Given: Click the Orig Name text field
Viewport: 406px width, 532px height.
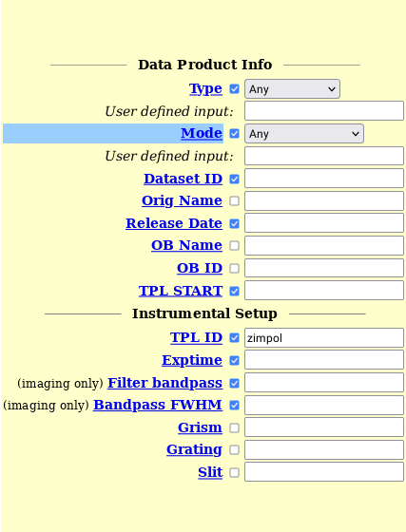Looking at the screenshot, I should click(324, 200).
